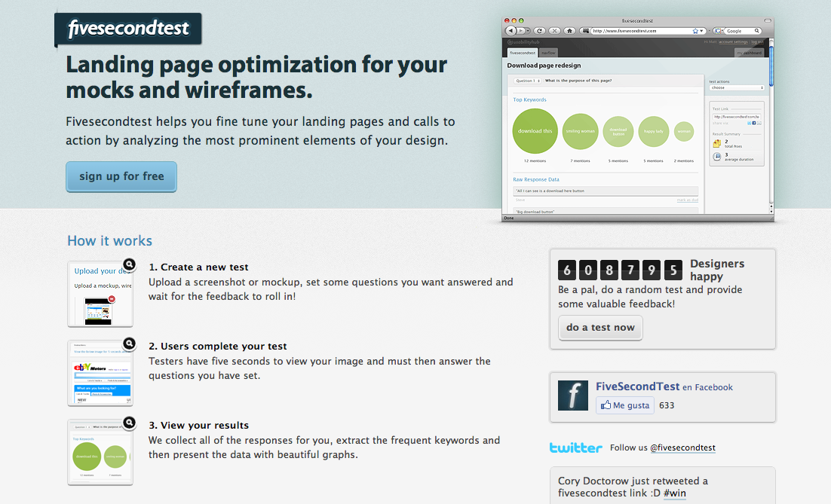Click the bookmark star in mockup address bar
831x504 pixels.
pyautogui.click(x=695, y=31)
